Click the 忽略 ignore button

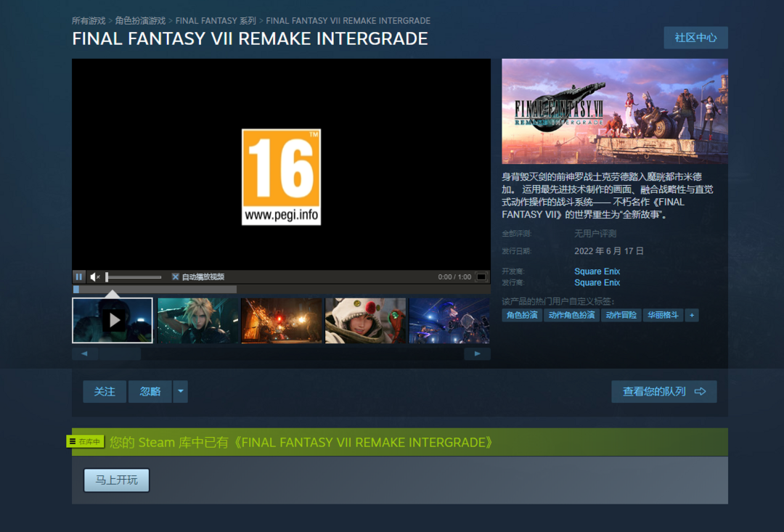[x=150, y=391]
